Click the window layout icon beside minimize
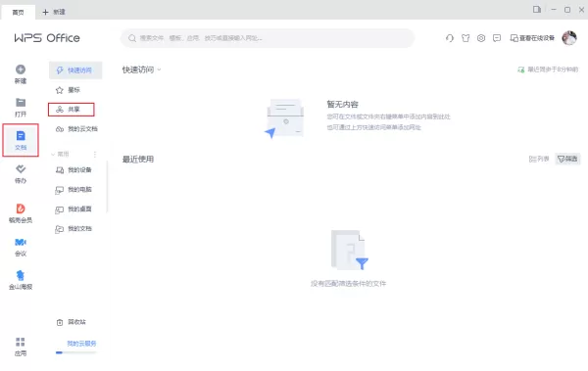Viewport: 588px width, 371px height. (x=537, y=10)
